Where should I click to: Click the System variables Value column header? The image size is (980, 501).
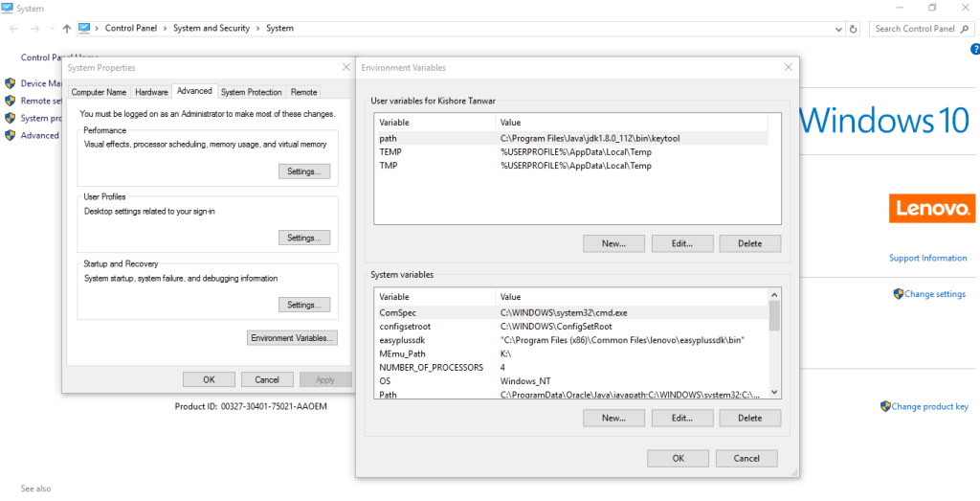click(x=632, y=296)
